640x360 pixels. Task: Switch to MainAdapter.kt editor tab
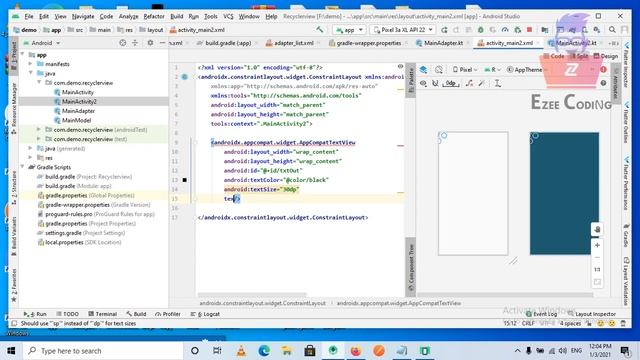(x=443, y=43)
